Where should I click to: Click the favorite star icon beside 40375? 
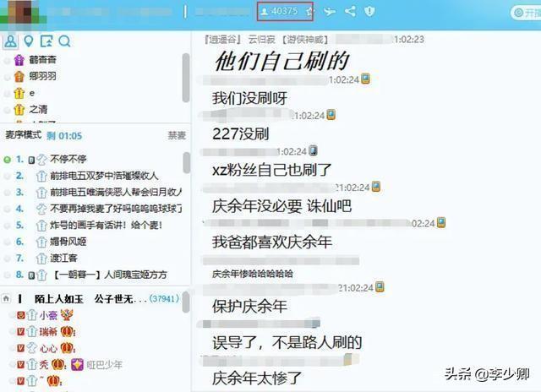click(x=309, y=12)
